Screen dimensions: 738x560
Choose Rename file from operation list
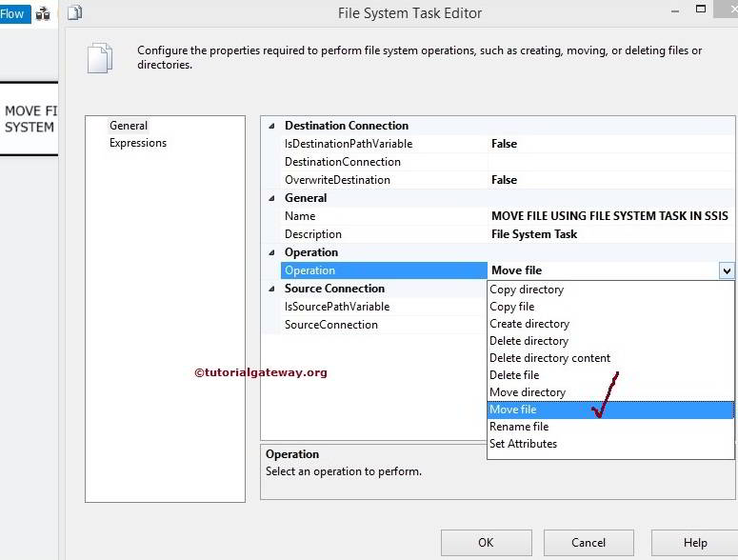(610, 427)
